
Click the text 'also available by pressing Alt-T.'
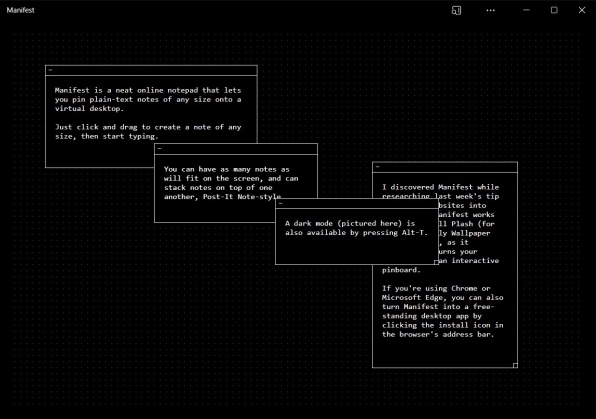[357, 232]
